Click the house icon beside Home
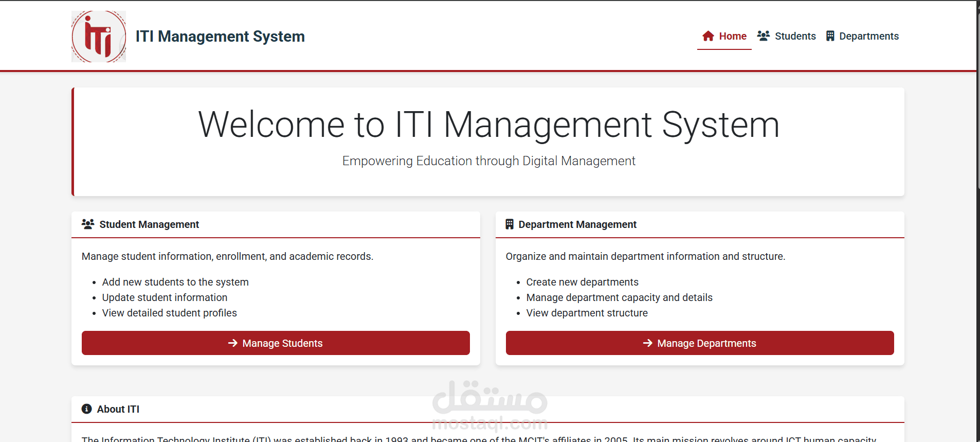Viewport: 980px width, 442px height. (709, 36)
